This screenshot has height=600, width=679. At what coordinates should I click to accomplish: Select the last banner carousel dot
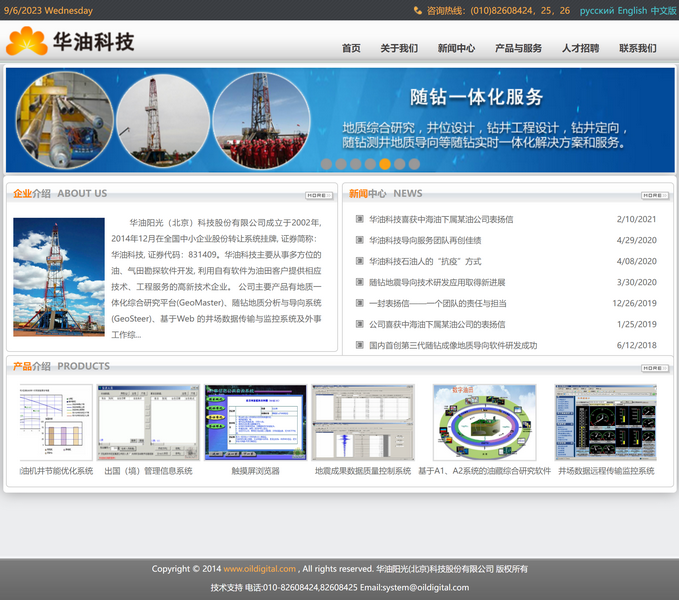point(414,164)
